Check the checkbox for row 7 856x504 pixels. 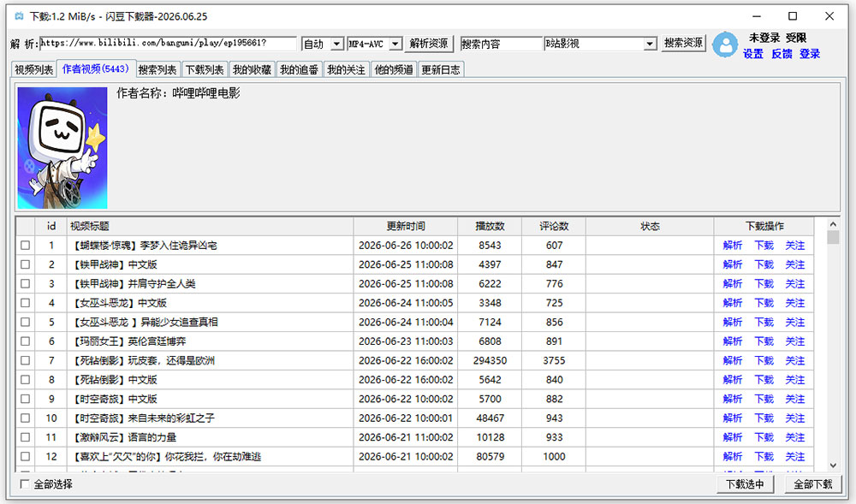pyautogui.click(x=25, y=360)
